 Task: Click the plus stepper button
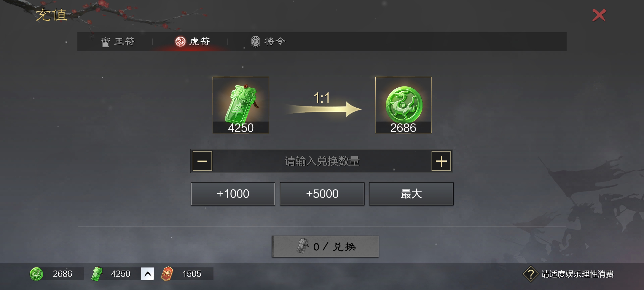[x=441, y=161]
